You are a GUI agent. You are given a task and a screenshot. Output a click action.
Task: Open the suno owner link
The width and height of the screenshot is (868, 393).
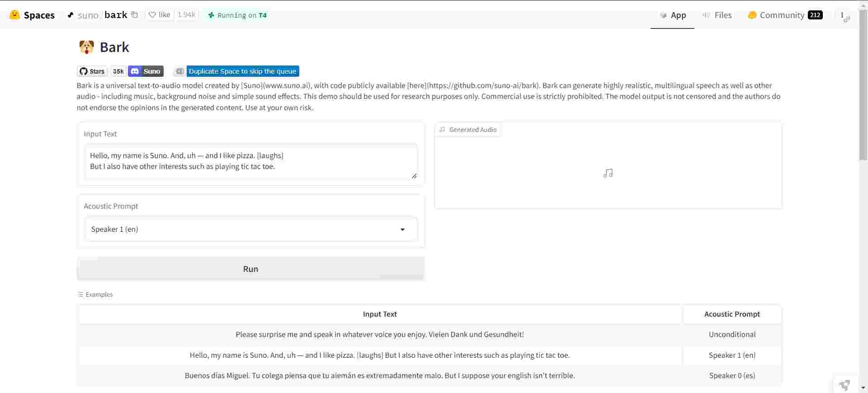[x=88, y=15]
